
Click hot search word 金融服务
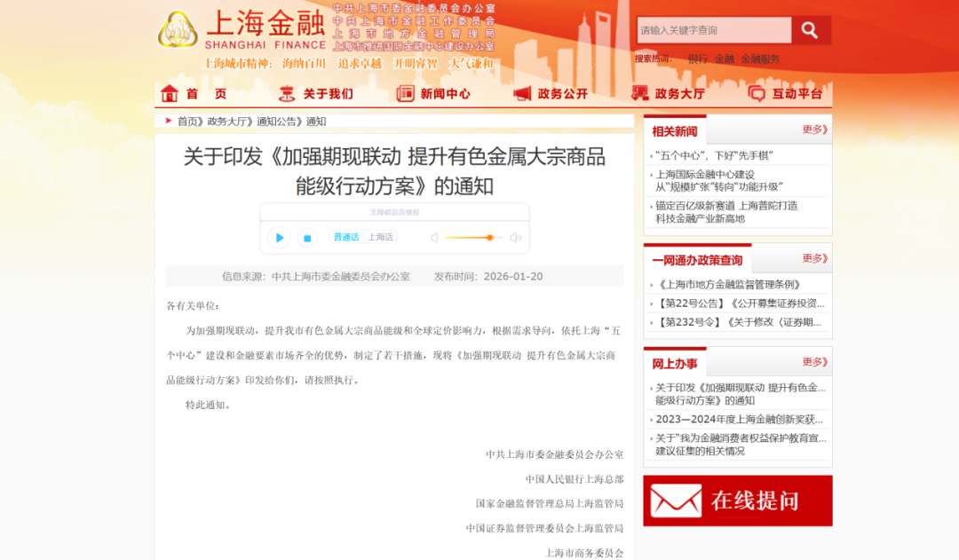(760, 59)
